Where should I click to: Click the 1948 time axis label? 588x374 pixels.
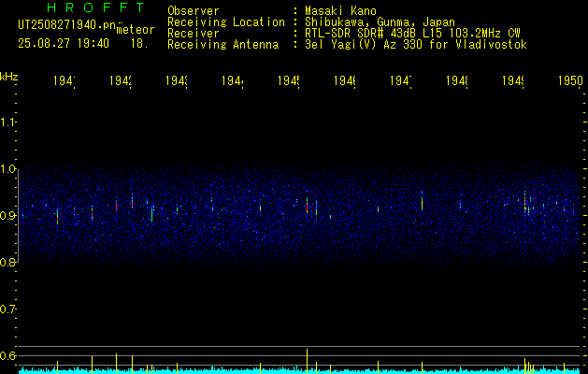click(457, 81)
